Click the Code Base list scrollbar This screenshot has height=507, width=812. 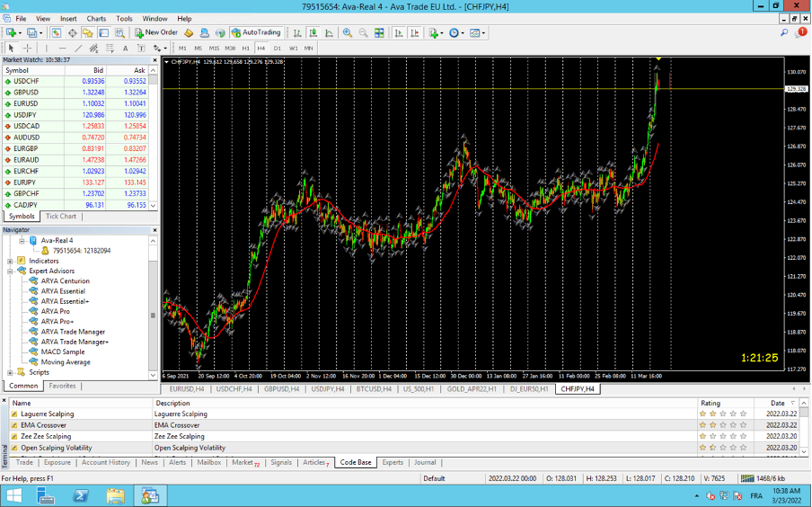click(x=804, y=427)
